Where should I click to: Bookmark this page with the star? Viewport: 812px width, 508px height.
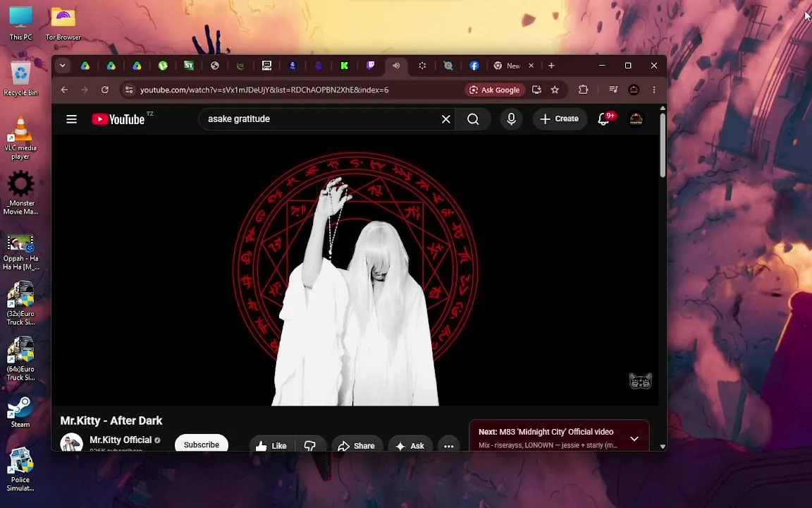tap(555, 90)
